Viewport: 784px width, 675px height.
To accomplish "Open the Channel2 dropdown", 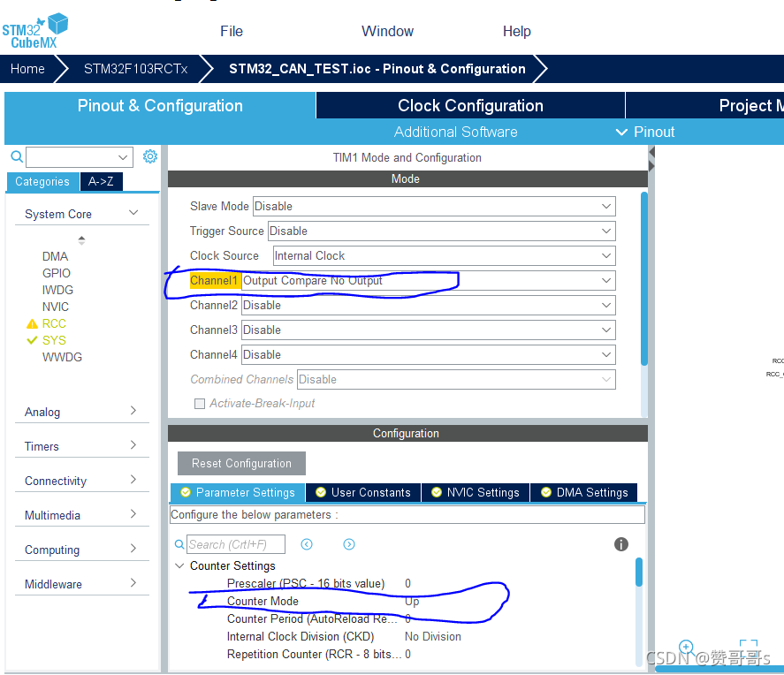I will point(428,306).
